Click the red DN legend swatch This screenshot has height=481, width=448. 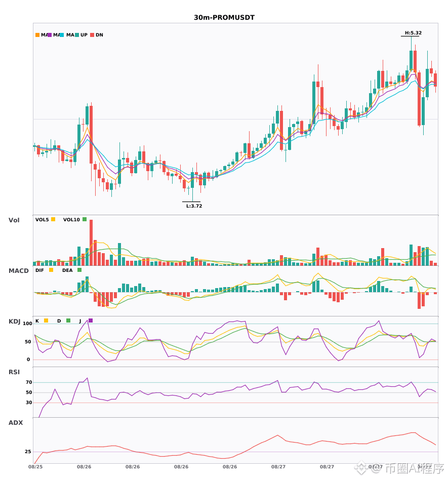point(92,35)
